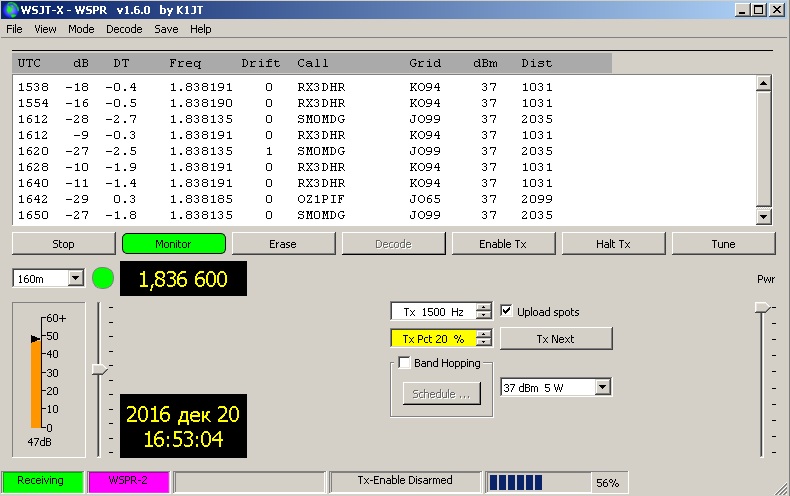Click the Halt Tx button
Screen dimensions: 790x496
click(x=613, y=244)
